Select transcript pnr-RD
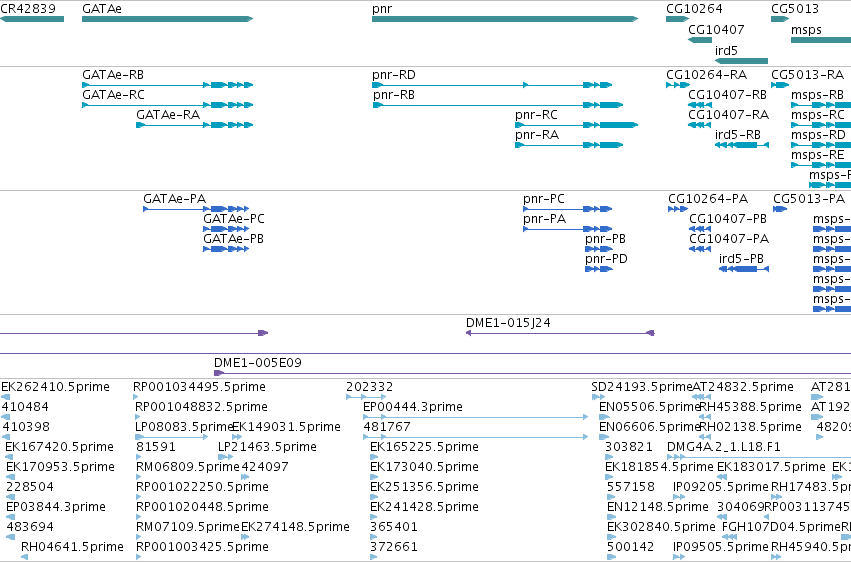Image resolution: width=851 pixels, height=562 pixels. [x=492, y=85]
